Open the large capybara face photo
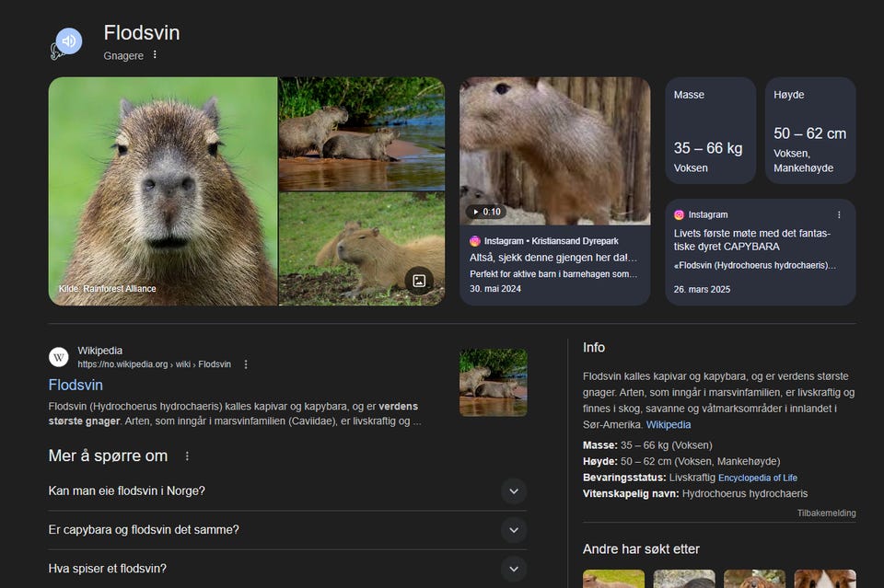The height and width of the screenshot is (588, 884). coord(163,190)
